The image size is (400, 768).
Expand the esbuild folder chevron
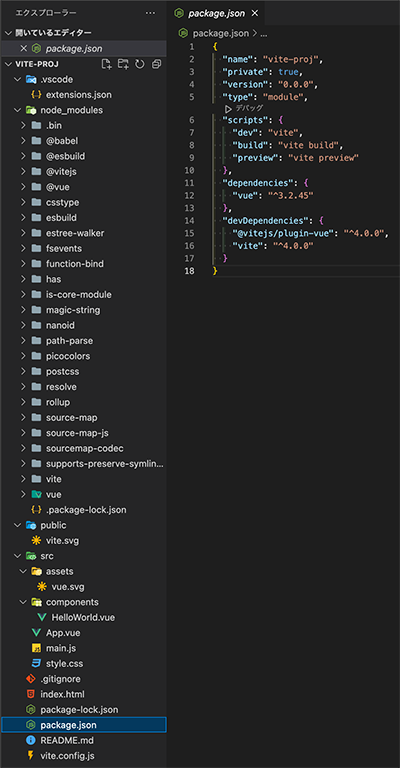click(23, 217)
